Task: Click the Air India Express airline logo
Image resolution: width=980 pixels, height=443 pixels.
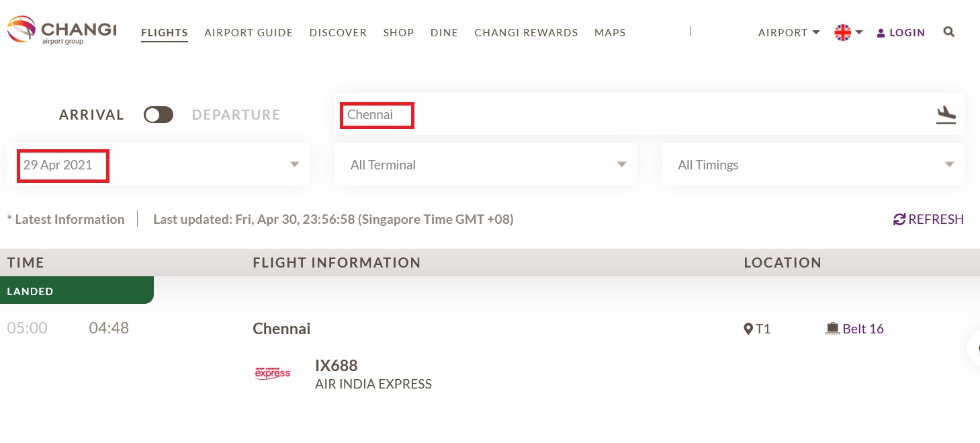Action: click(273, 373)
